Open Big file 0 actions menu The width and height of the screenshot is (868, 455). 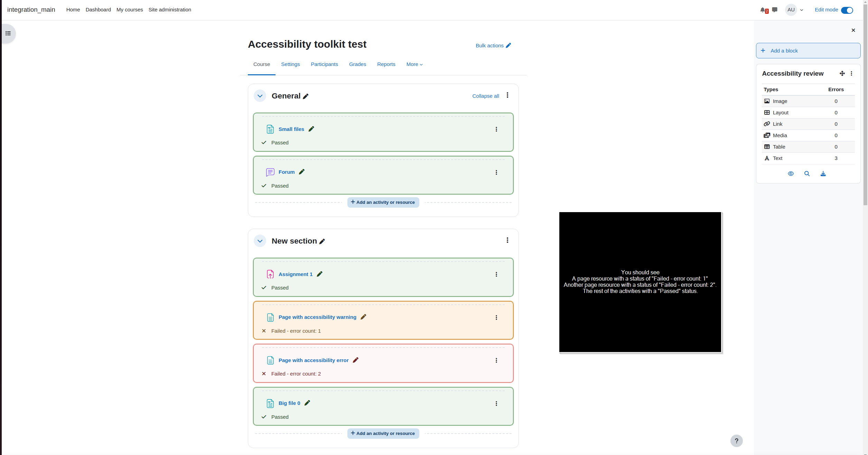[496, 404]
